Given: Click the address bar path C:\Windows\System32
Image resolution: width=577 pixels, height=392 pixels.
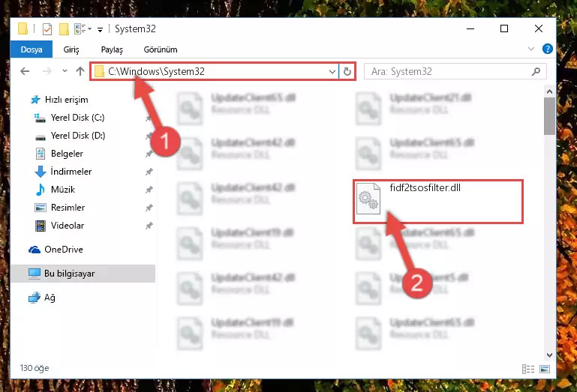Looking at the screenshot, I should point(156,71).
